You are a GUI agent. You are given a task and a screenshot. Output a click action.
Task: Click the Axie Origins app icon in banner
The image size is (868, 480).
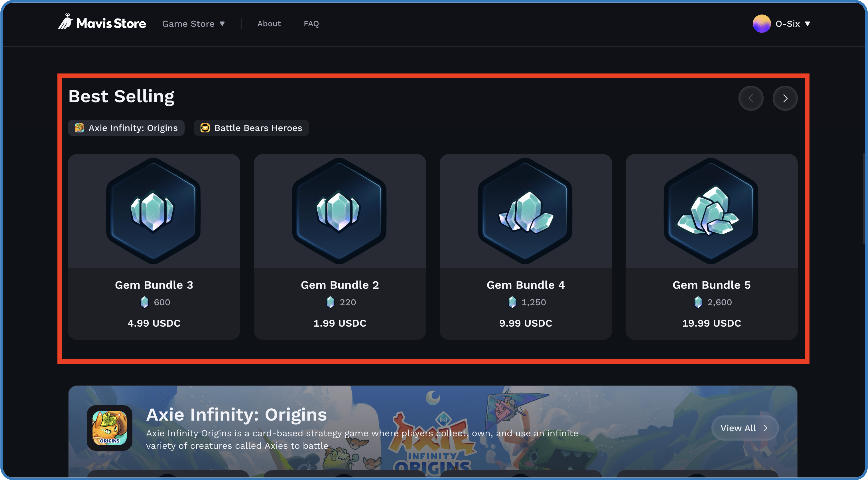tap(109, 428)
